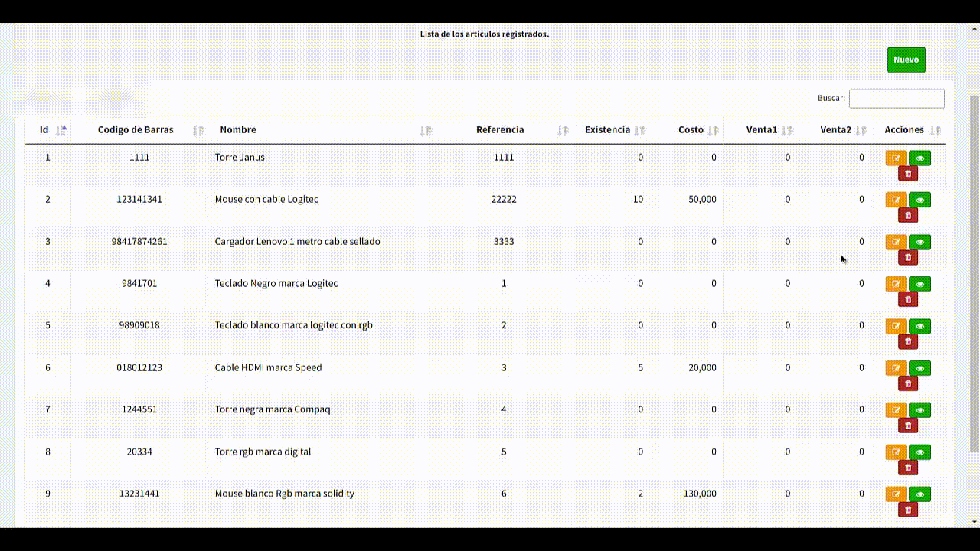
Task: Show Cargador Lenovo article details
Action: (920, 242)
